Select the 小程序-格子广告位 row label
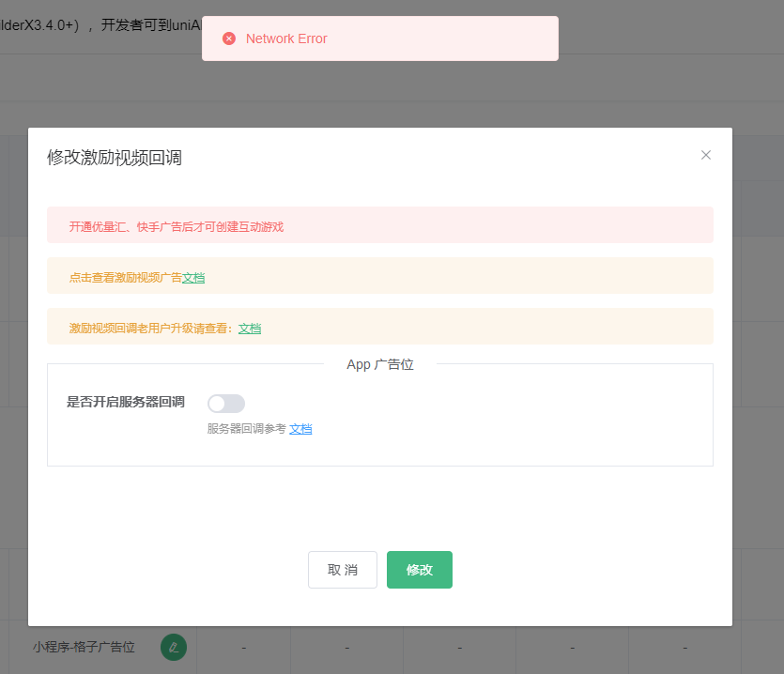 point(84,647)
